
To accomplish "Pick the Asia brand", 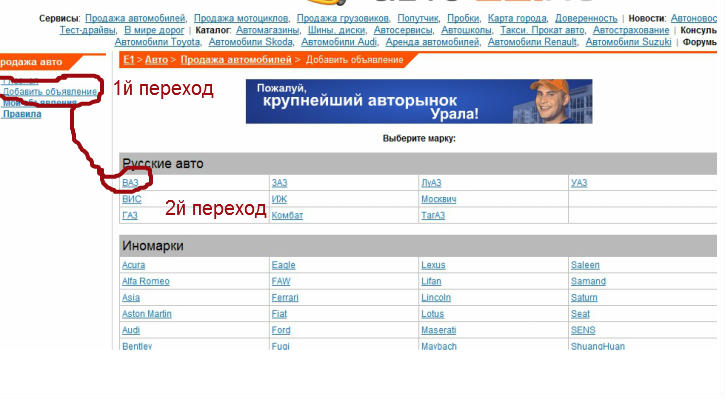I will tap(131, 298).
